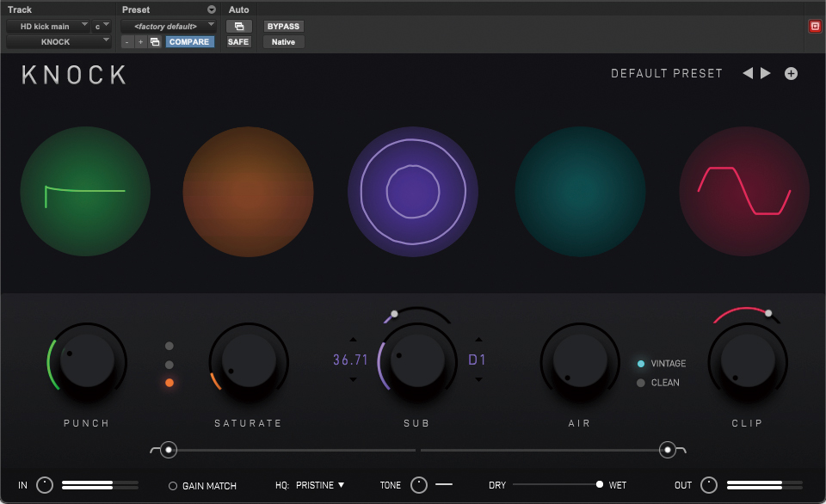Click right high-cut filter handle
The width and height of the screenshot is (826, 504).
click(668, 450)
